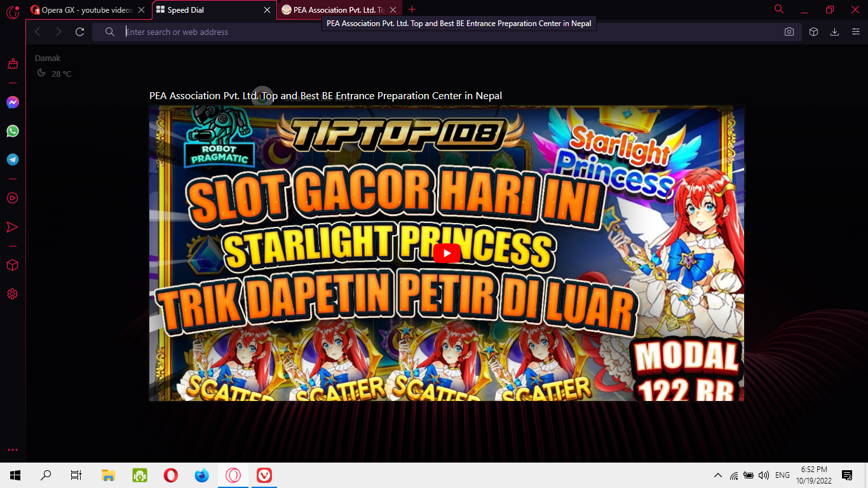Open GX Cleaner broom in sidebar
Viewport: 868px width, 488px height.
(x=13, y=64)
